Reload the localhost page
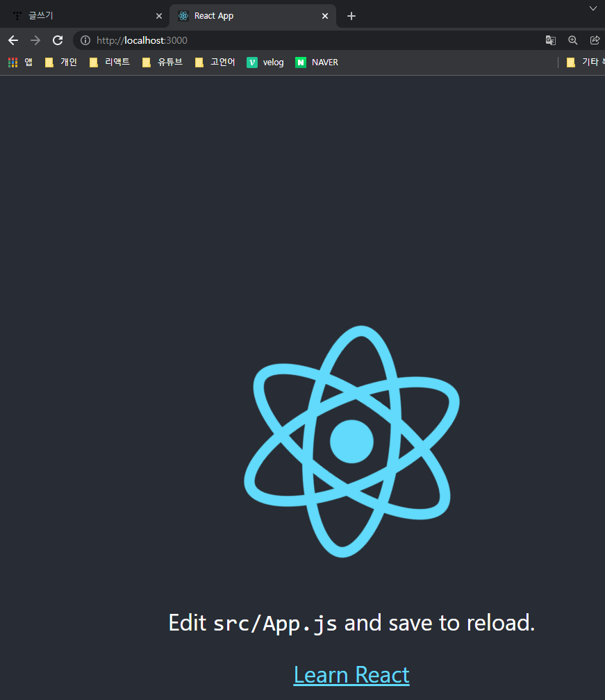The width and height of the screenshot is (605, 700). [58, 40]
